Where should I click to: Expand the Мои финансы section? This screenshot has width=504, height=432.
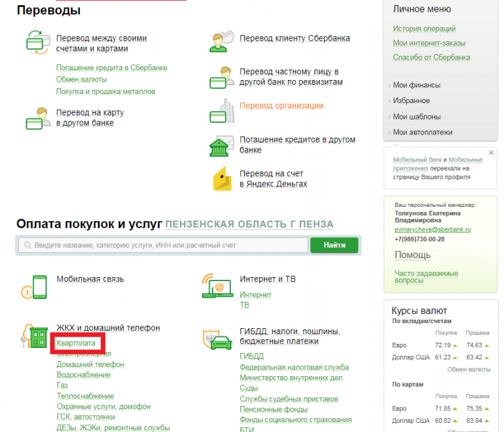416,85
